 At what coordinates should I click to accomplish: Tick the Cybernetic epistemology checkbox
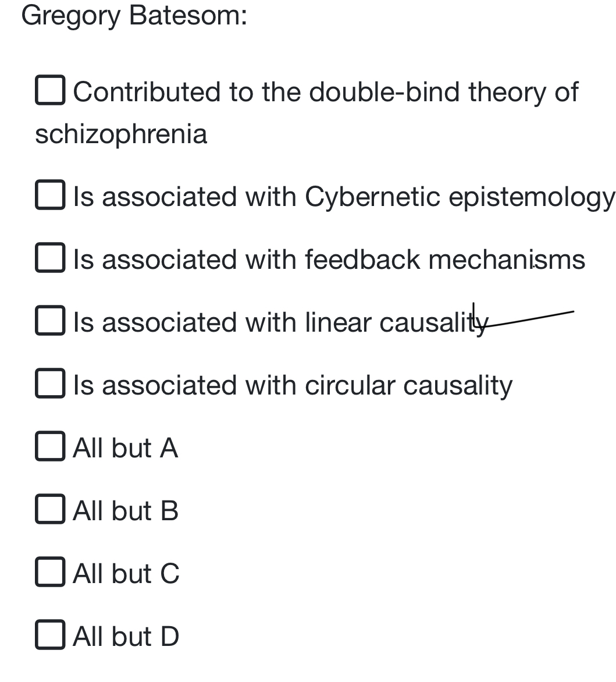(x=51, y=194)
